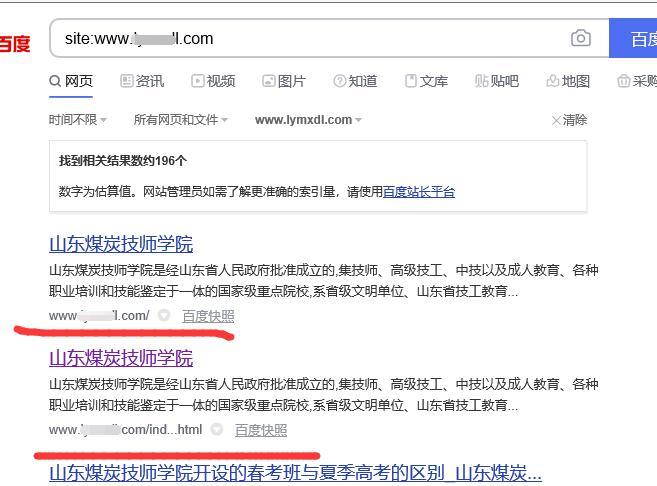Expand the 时间不限 time filter dropdown

pos(77,120)
